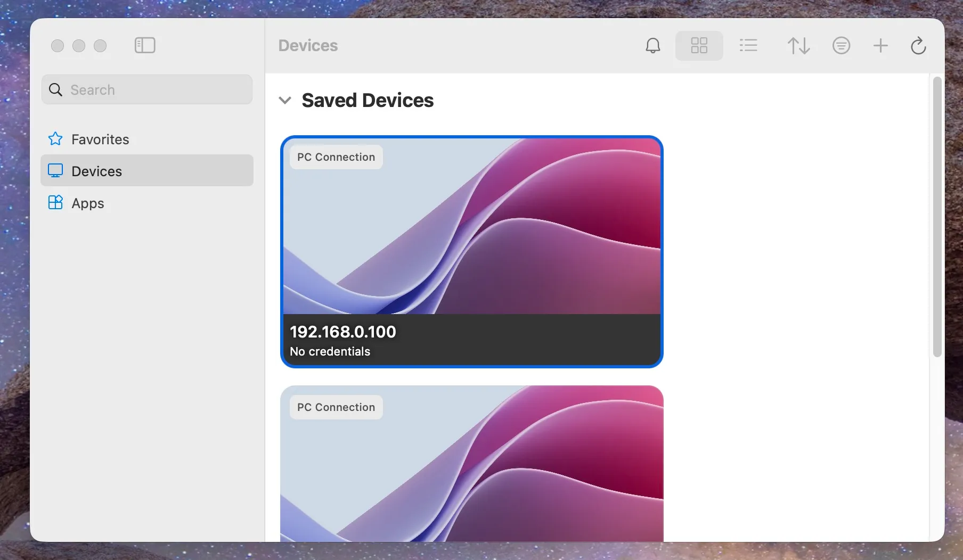This screenshot has height=560, width=963.
Task: Click the No credentials label
Action: (x=330, y=351)
